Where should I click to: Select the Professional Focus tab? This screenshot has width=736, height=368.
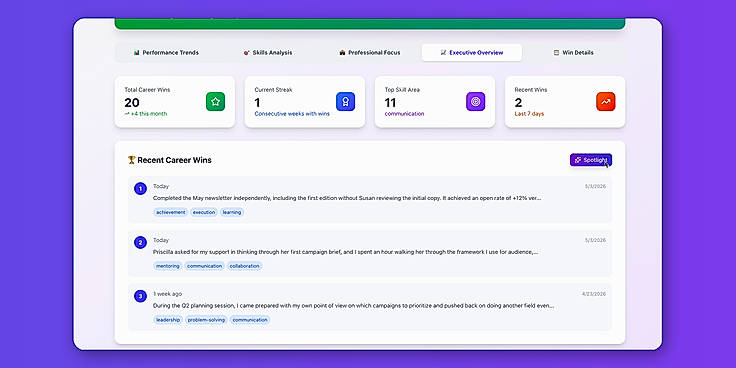[x=370, y=53]
